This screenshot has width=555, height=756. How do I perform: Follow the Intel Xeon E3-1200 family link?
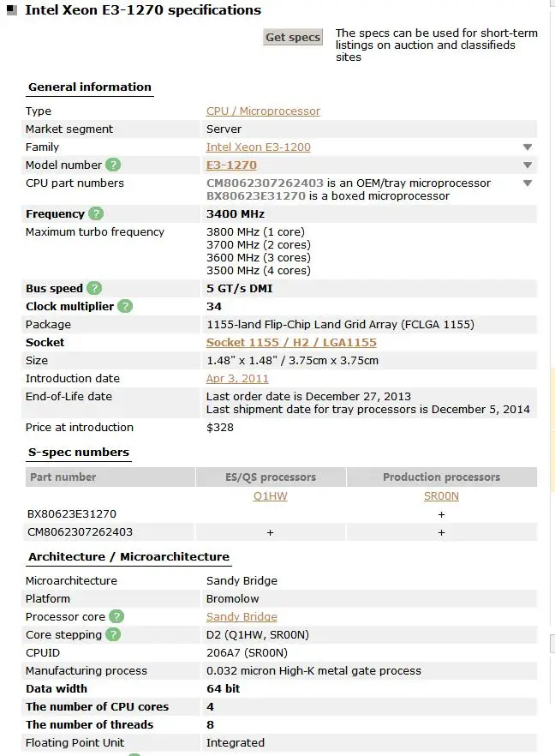[258, 147]
